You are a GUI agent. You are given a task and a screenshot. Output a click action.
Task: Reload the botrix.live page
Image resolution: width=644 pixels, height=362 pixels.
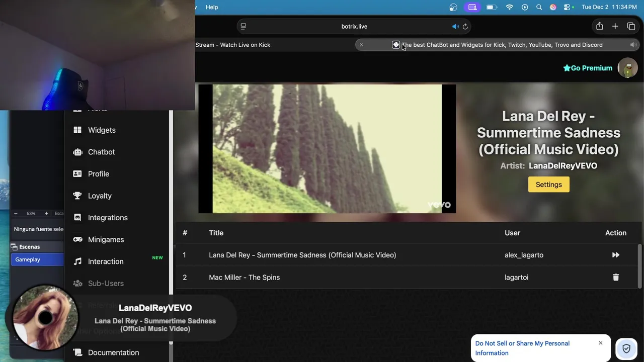click(x=465, y=27)
